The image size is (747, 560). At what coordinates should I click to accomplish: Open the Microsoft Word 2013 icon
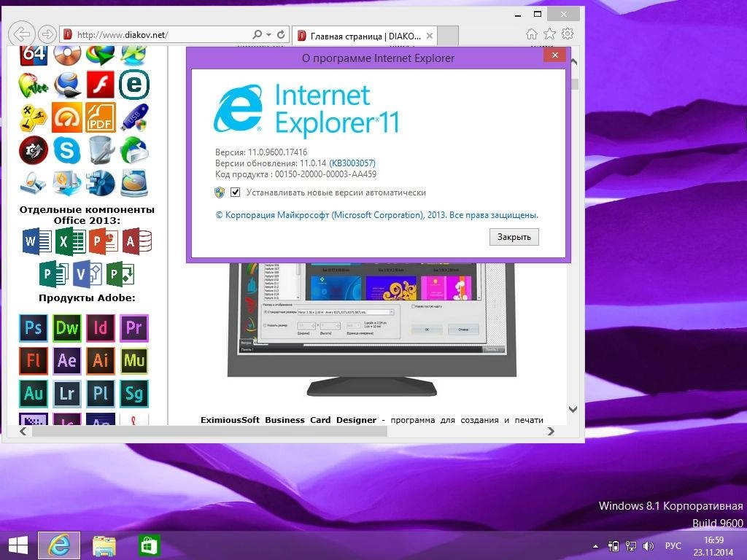click(37, 241)
